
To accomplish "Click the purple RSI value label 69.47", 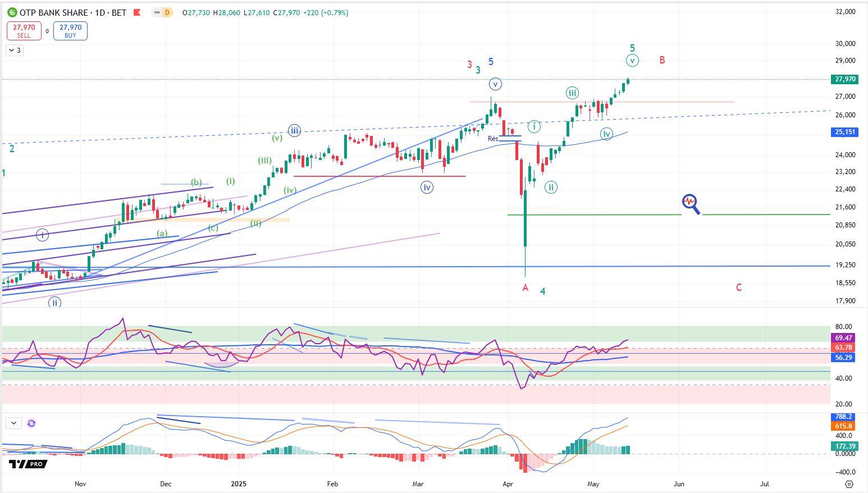I will pyautogui.click(x=843, y=338).
